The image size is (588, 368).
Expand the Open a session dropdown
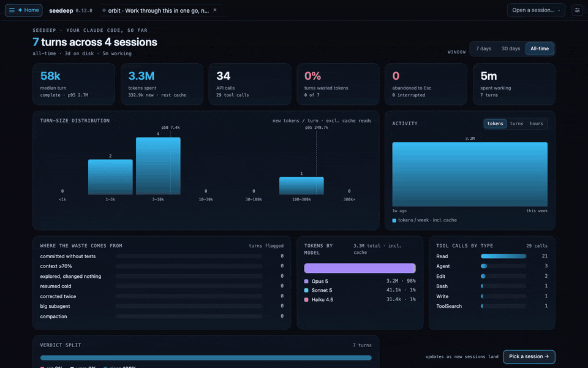click(x=536, y=10)
